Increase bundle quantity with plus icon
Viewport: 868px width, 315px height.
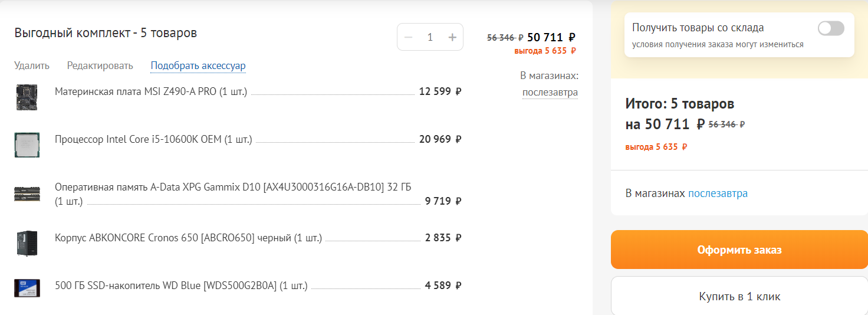[x=452, y=37]
